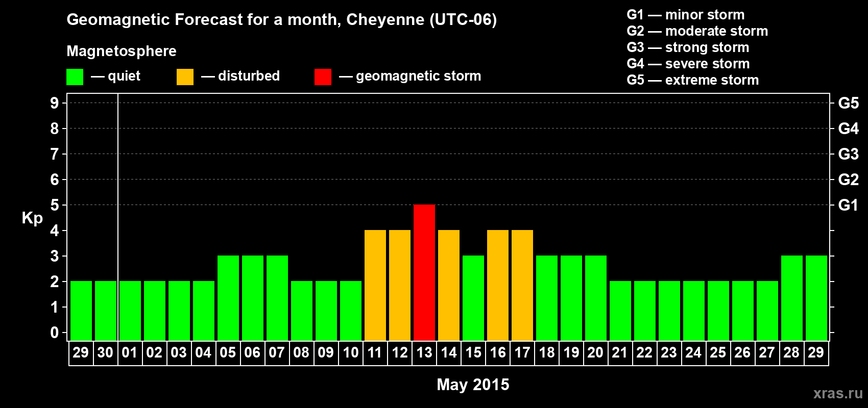Image resolution: width=868 pixels, height=408 pixels.
Task: Click the G5 label on the right axis
Action: click(x=848, y=103)
